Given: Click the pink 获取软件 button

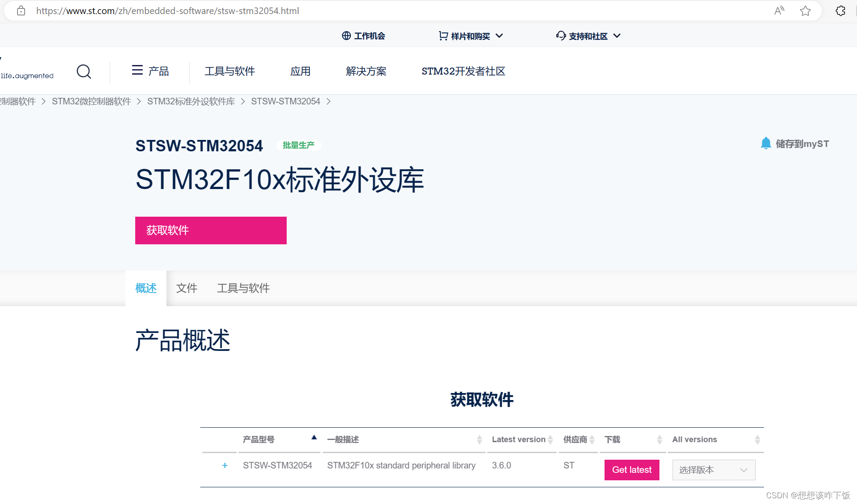Looking at the screenshot, I should coord(211,230).
